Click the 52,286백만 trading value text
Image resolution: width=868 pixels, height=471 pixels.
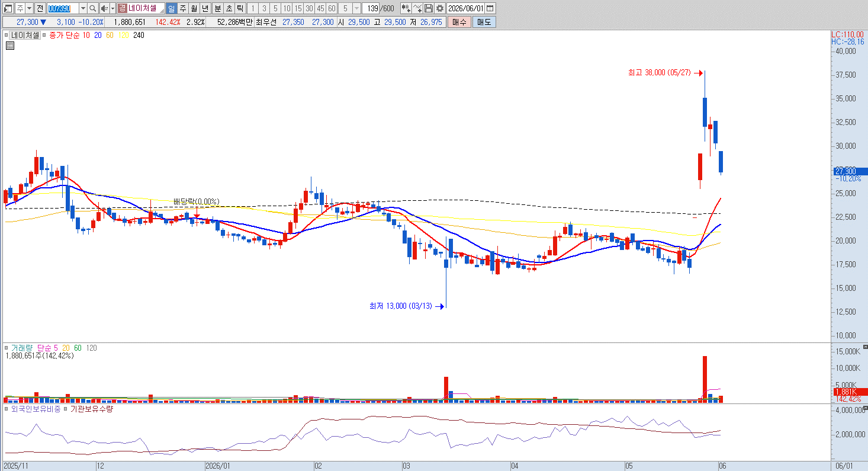tap(234, 22)
